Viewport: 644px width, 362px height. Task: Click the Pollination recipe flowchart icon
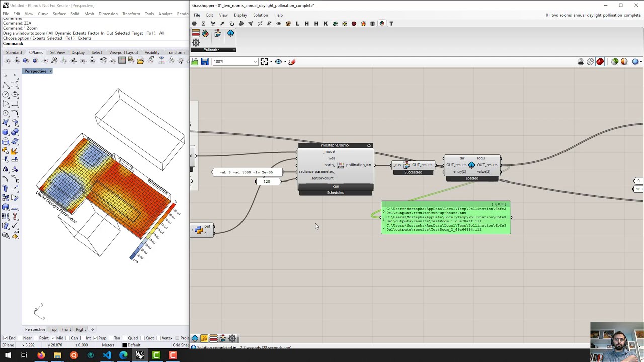point(218,33)
